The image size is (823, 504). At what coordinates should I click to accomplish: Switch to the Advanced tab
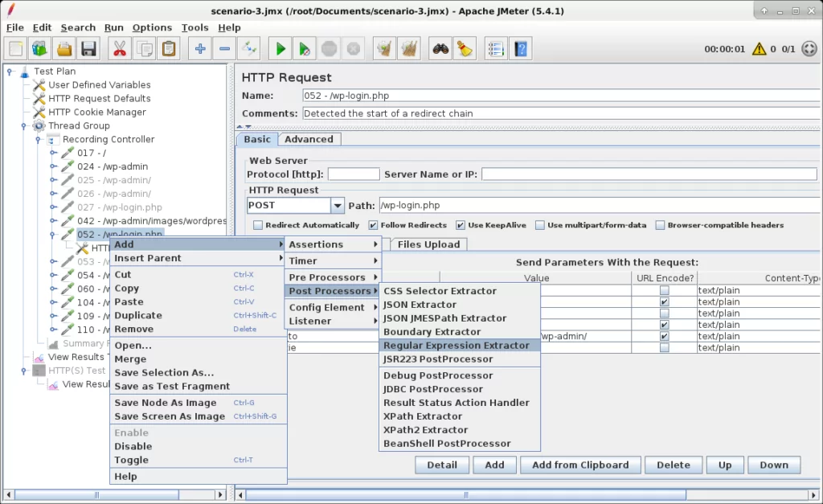click(309, 139)
